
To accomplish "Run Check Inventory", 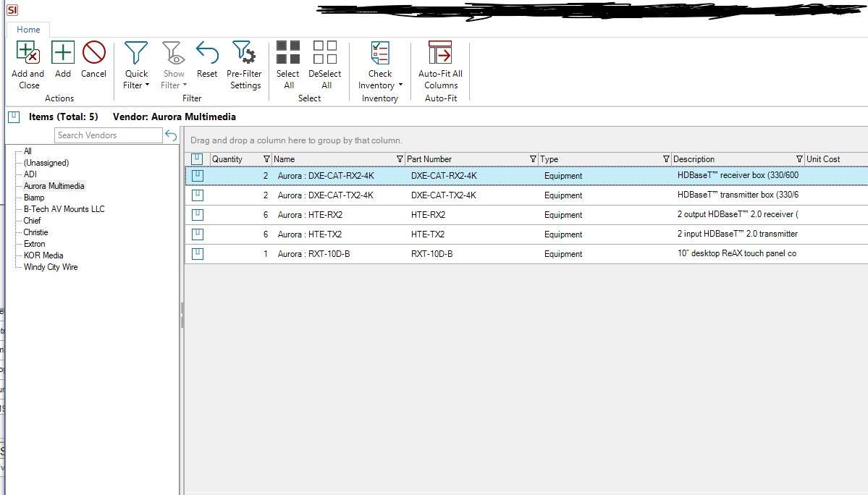I will pos(380,64).
